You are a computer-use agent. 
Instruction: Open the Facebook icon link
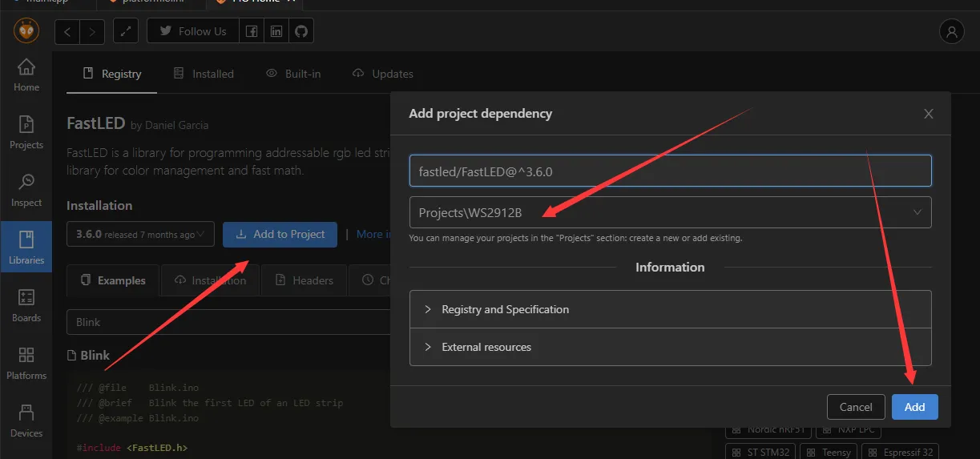click(252, 31)
